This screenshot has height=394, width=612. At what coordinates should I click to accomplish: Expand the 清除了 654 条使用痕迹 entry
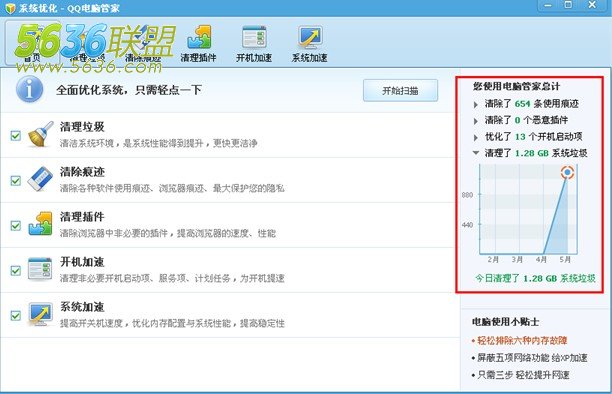click(x=475, y=104)
